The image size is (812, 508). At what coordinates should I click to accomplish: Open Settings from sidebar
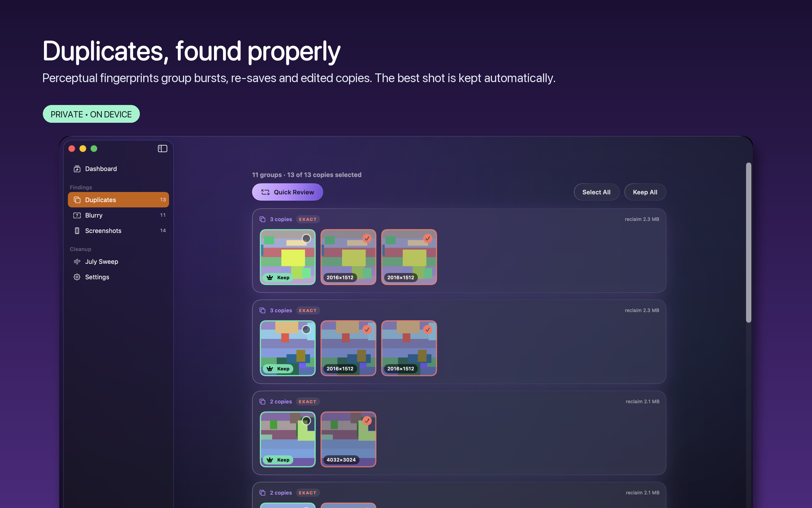coord(118,277)
